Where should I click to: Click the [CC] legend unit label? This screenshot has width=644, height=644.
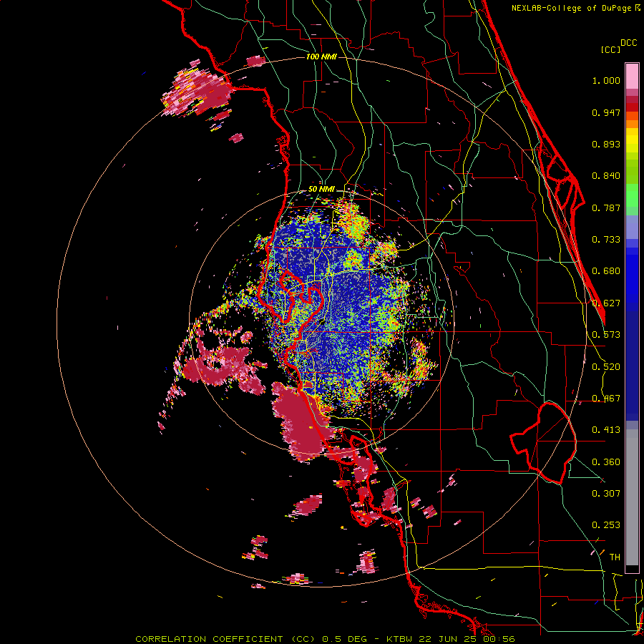[610, 49]
